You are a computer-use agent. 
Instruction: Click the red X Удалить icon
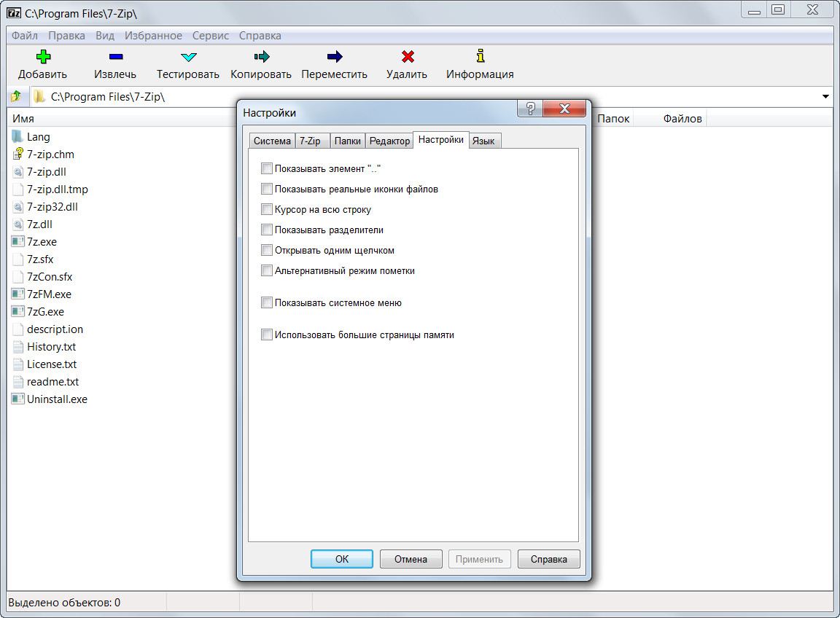pyautogui.click(x=408, y=56)
